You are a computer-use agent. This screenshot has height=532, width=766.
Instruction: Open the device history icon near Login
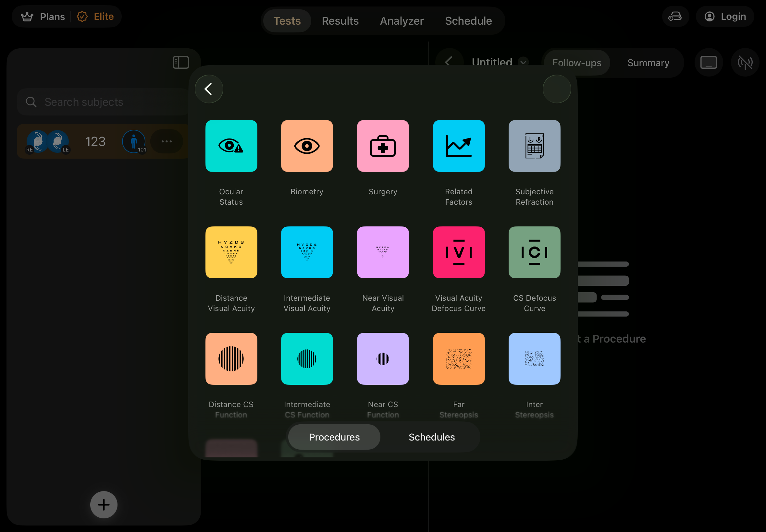point(675,16)
